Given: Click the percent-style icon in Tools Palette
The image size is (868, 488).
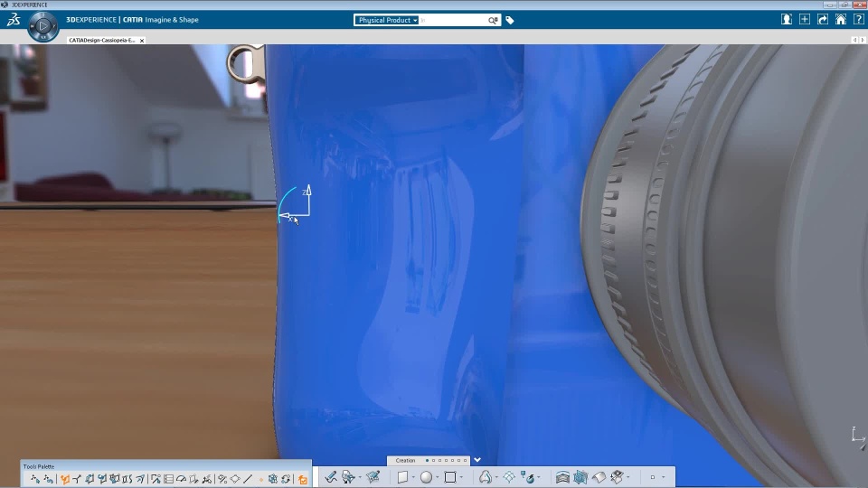Looking at the screenshot, I should 222,479.
